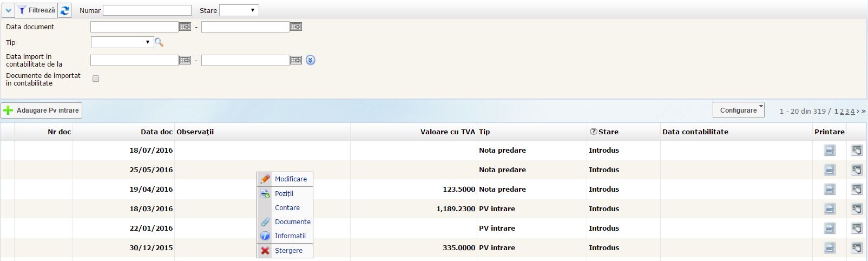
Task: Click the refresh arrows icon beside Filtrează
Action: [65, 10]
